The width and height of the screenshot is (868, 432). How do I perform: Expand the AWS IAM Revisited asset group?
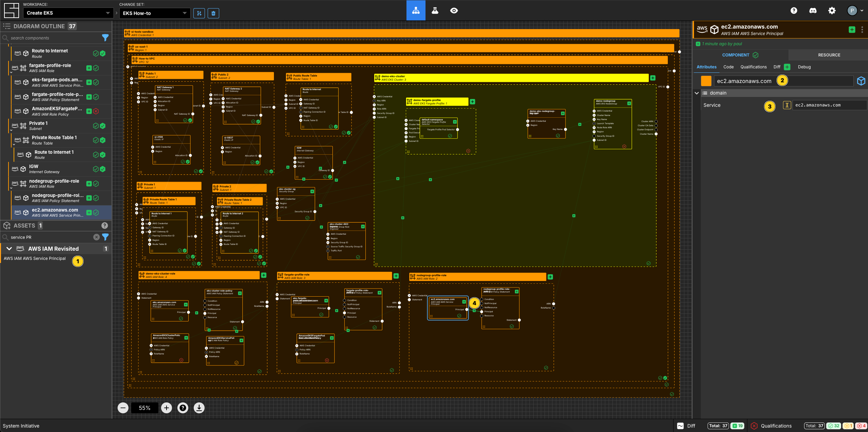[9, 248]
